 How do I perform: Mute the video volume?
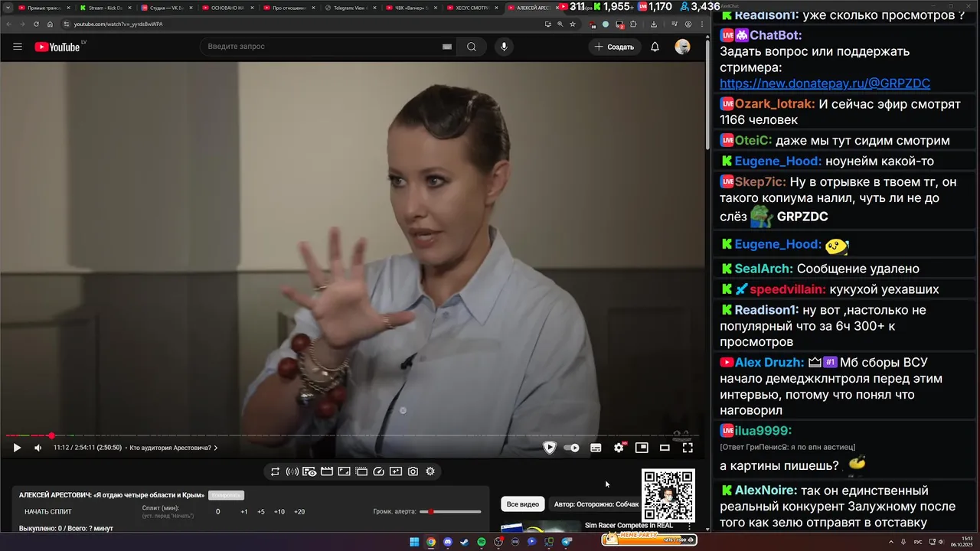point(38,448)
